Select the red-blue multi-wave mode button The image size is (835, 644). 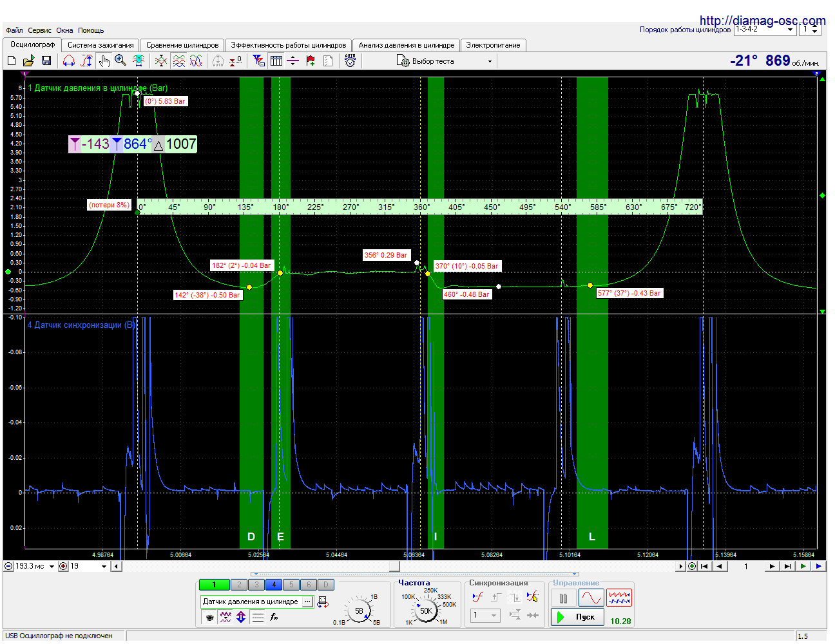click(619, 598)
